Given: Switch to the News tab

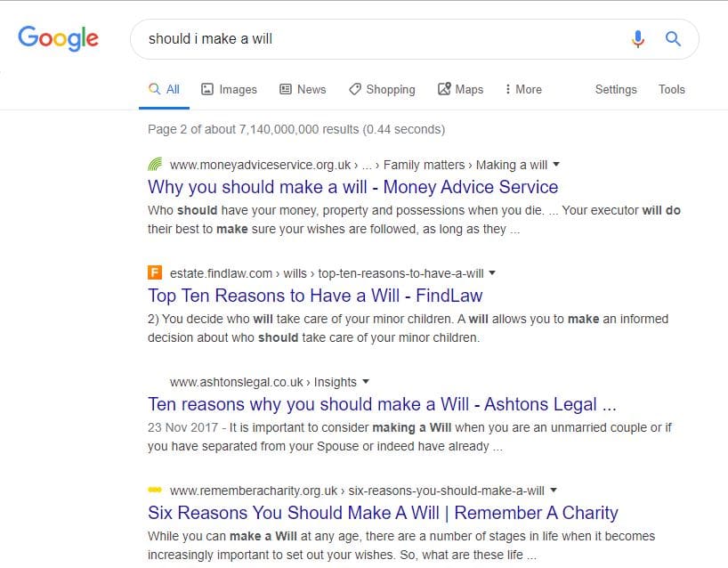Looking at the screenshot, I should 303,89.
